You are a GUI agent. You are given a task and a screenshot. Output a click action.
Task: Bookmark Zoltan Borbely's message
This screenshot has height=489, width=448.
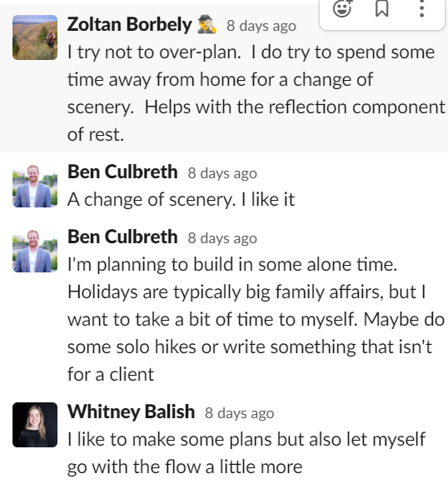coord(382,8)
